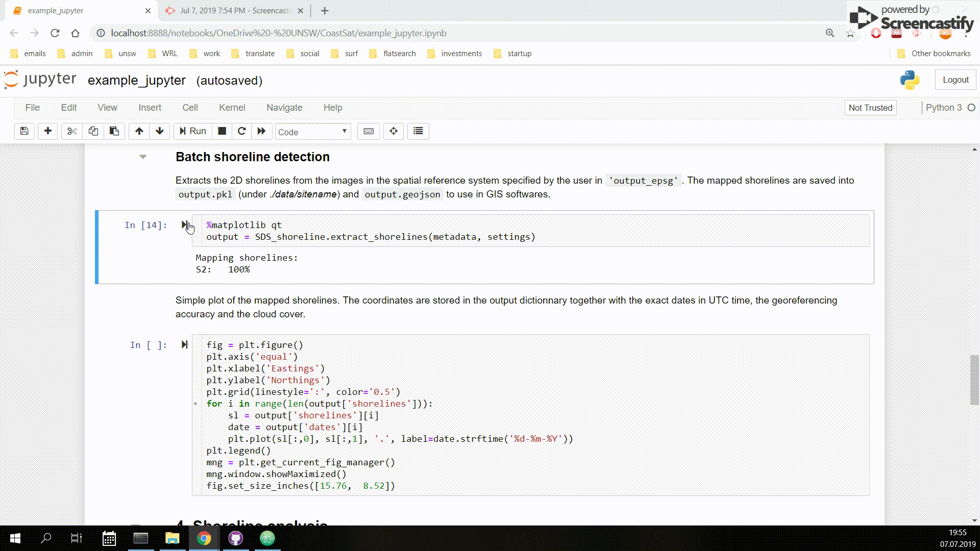This screenshot has width=980, height=551.
Task: Open File Explorer from the taskbar
Action: click(172, 538)
